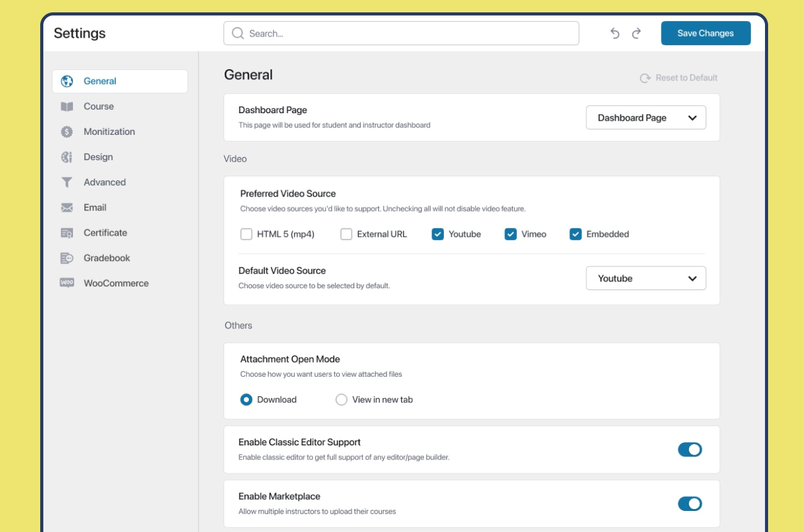Turn off Classic Editor Support toggle
This screenshot has height=532, width=804.
coord(689,450)
